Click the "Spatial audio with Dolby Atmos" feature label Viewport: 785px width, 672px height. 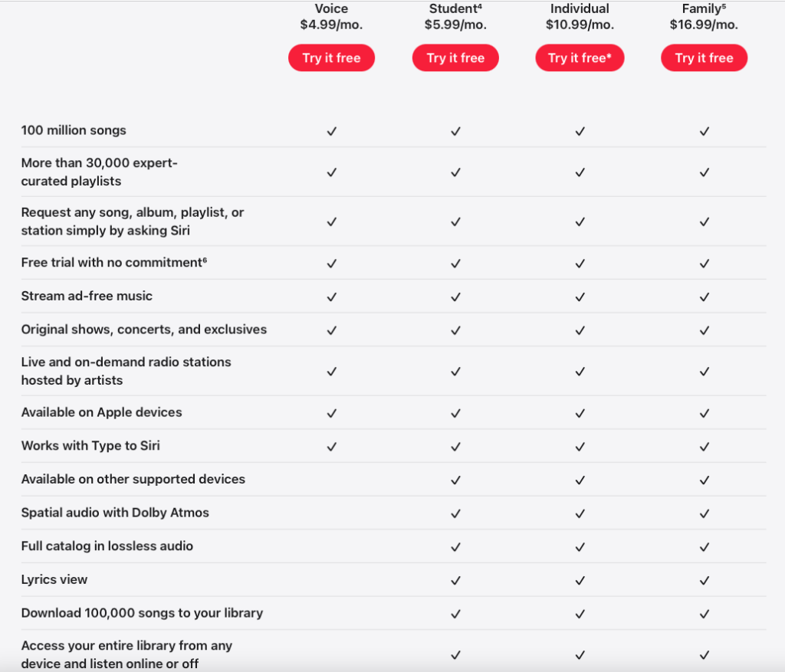pos(115,513)
